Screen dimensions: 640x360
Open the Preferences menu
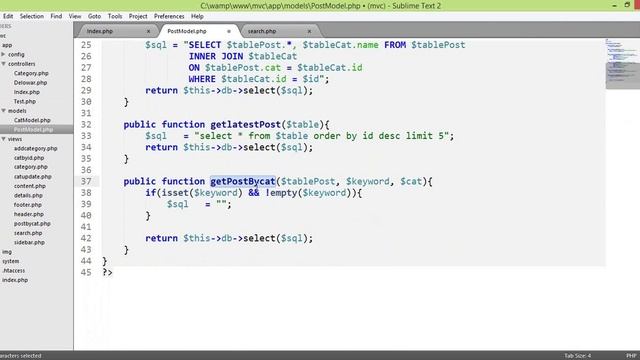coord(169,16)
